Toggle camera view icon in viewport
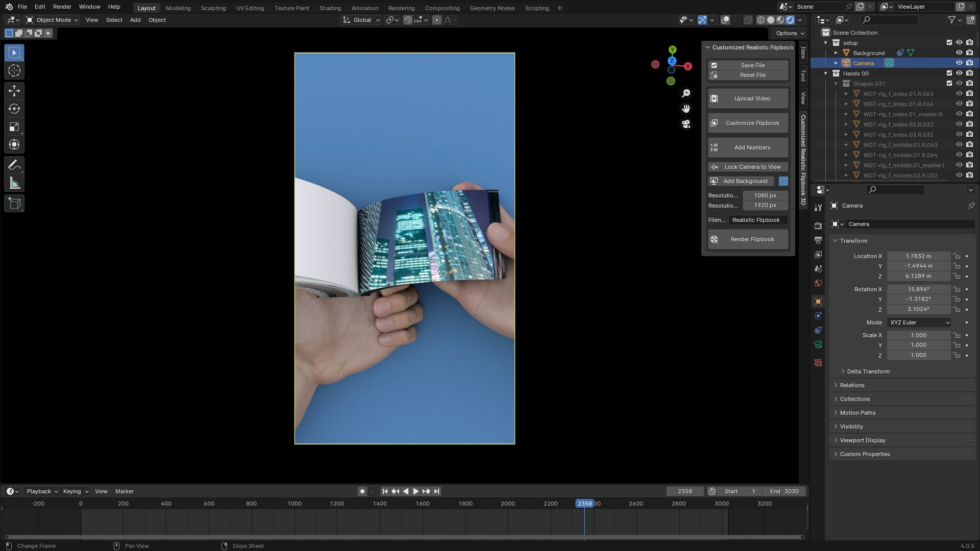Image resolution: width=980 pixels, height=551 pixels. pyautogui.click(x=686, y=124)
